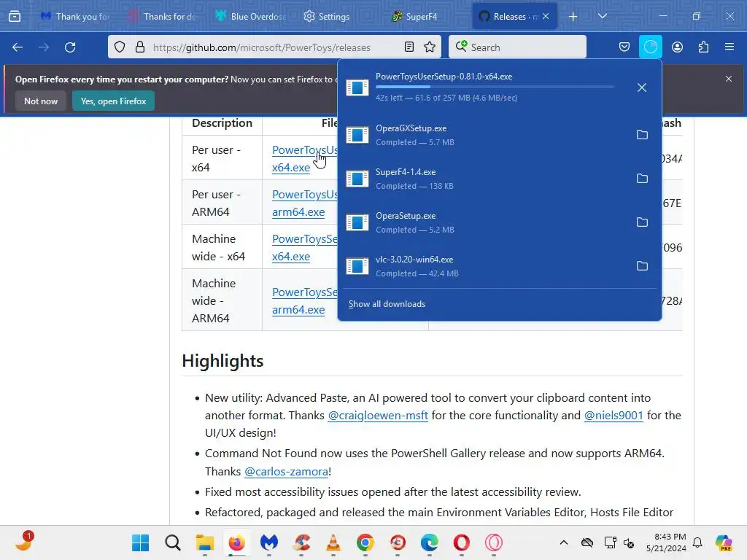Open the Extensions puzzle icon

(703, 47)
